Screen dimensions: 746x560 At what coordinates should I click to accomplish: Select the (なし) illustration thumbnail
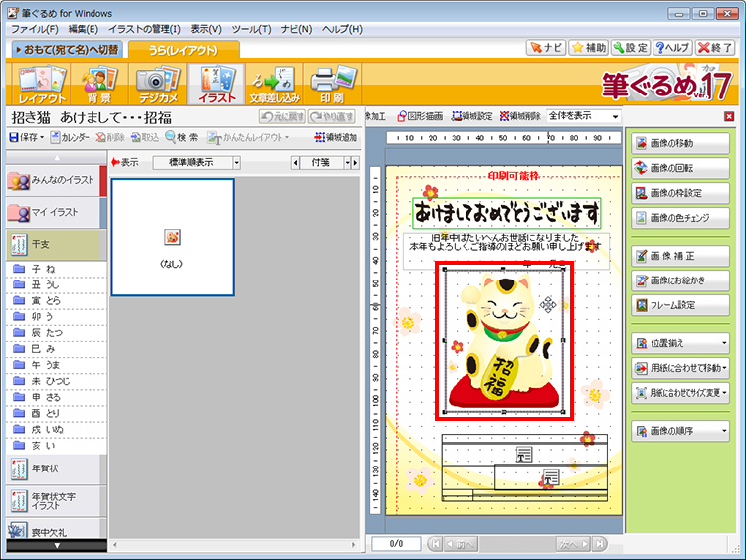pyautogui.click(x=173, y=238)
